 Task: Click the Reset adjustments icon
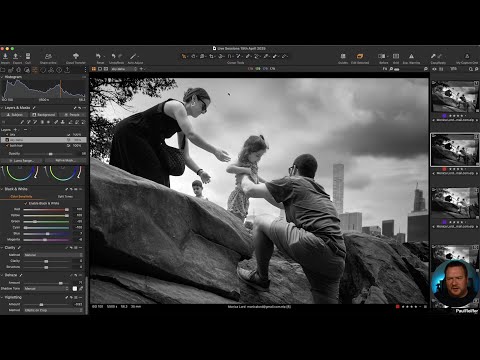[98, 56]
